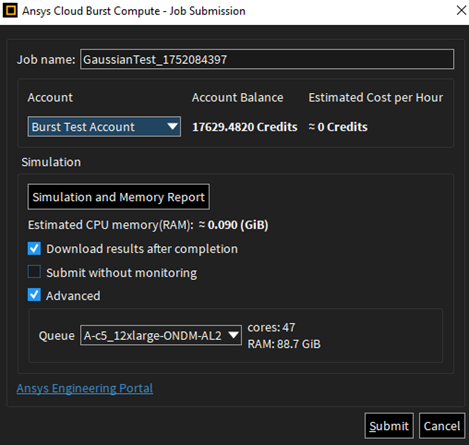This screenshot has height=445, width=469.
Task: Close the Job Submission dialog
Action: pyautogui.click(x=461, y=11)
